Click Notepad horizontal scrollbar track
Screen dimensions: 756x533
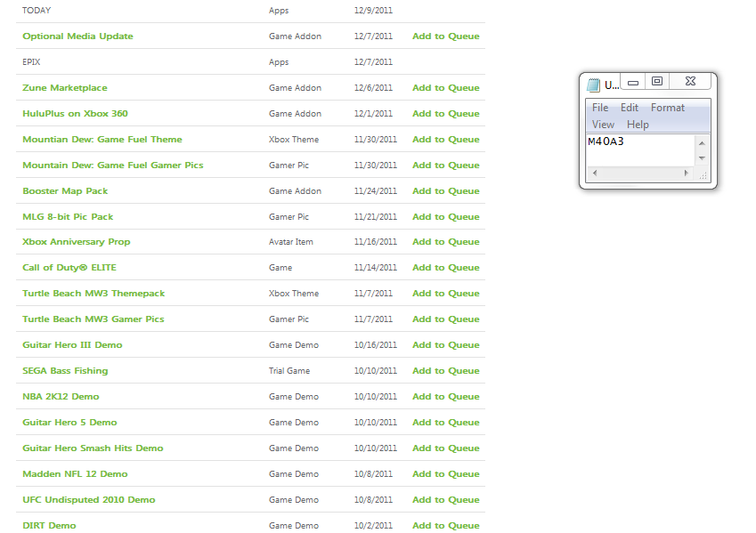tap(640, 173)
